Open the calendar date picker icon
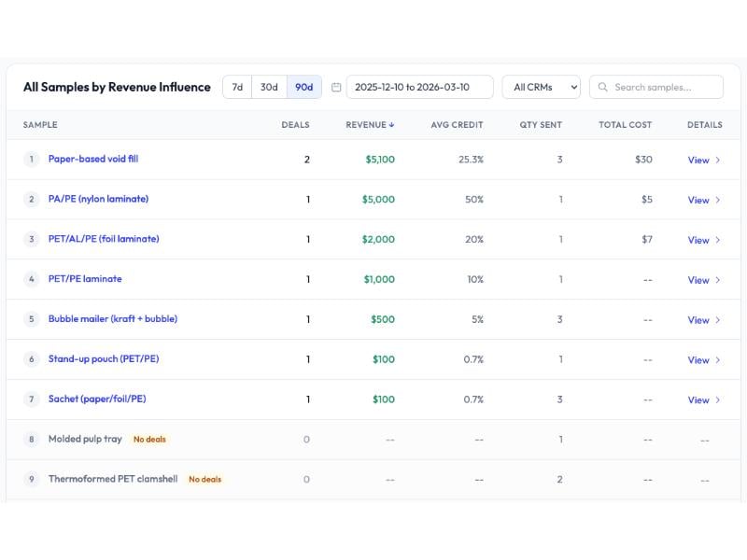Viewport: 747px width, 560px height. click(x=335, y=86)
